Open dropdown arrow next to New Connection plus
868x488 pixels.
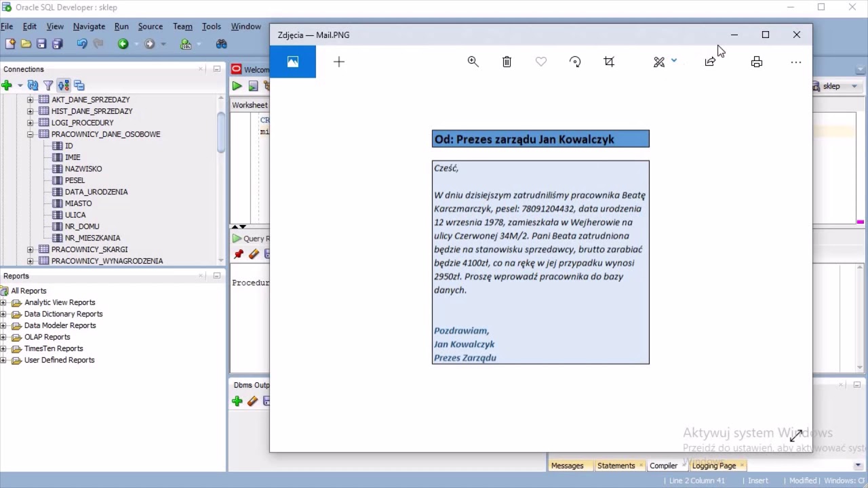pyautogui.click(x=20, y=85)
